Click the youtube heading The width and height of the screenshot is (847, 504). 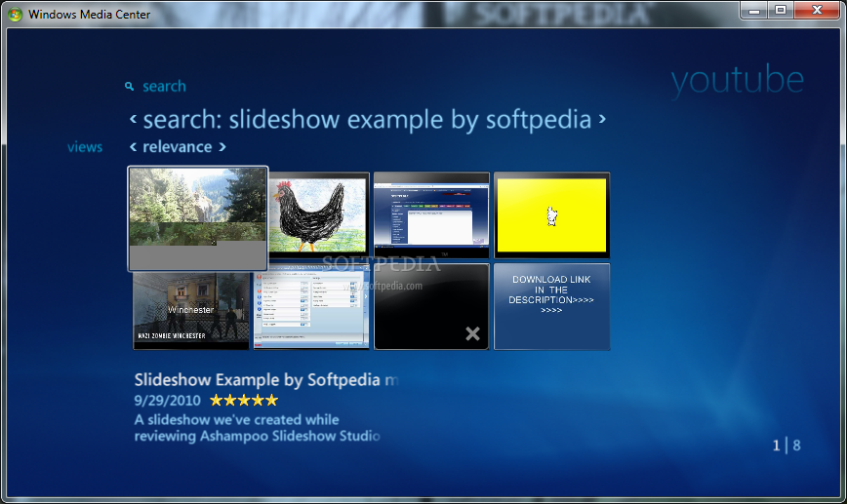tap(738, 81)
